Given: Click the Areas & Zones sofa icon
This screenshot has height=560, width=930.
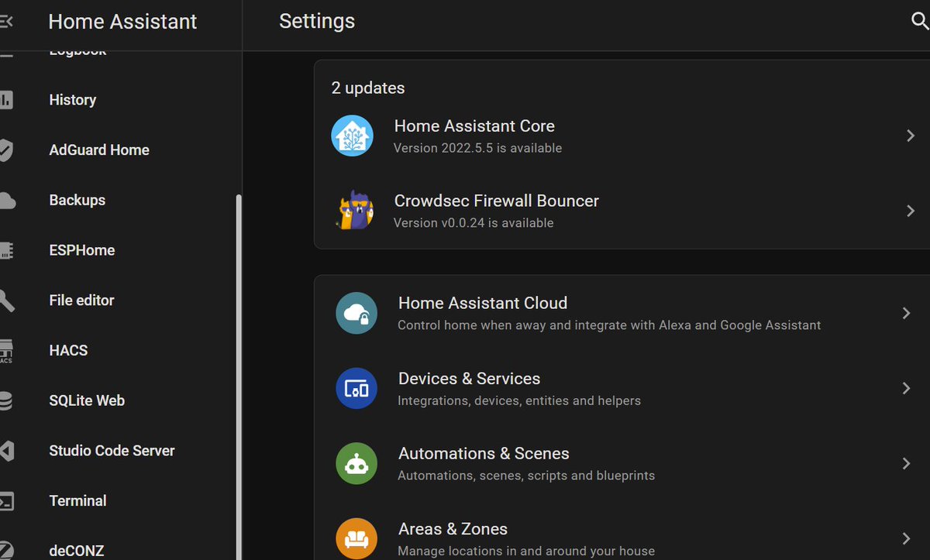Looking at the screenshot, I should [x=356, y=538].
